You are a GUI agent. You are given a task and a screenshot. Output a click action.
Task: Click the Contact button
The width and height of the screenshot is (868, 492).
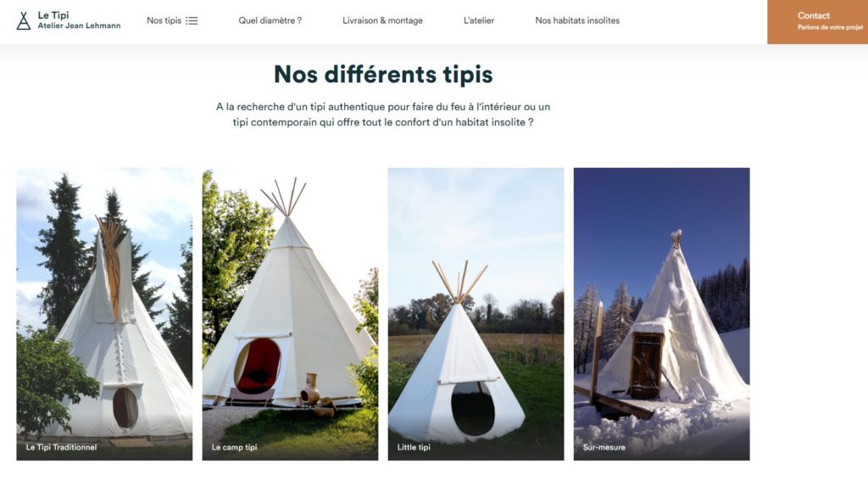[818, 21]
